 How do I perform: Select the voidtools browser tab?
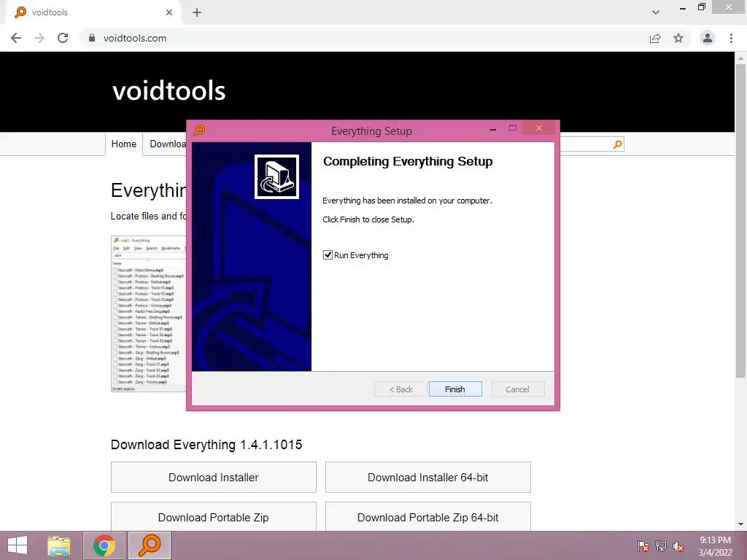[x=94, y=12]
